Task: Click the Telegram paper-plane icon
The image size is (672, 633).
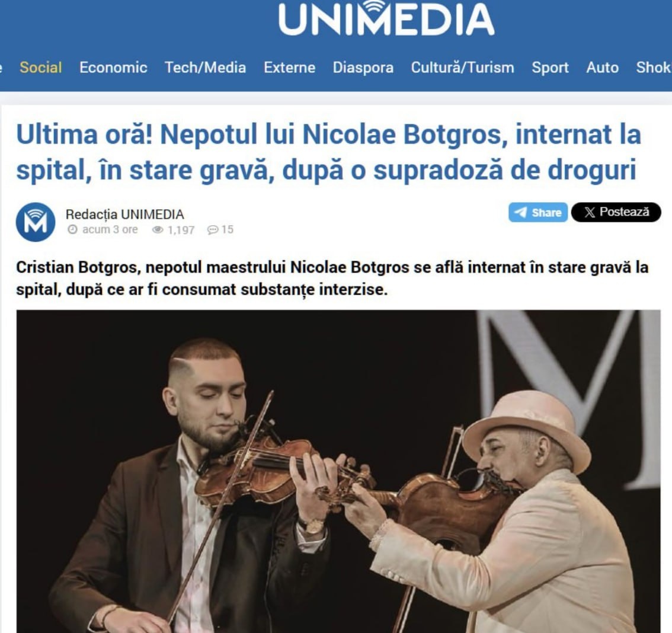Action: point(520,212)
